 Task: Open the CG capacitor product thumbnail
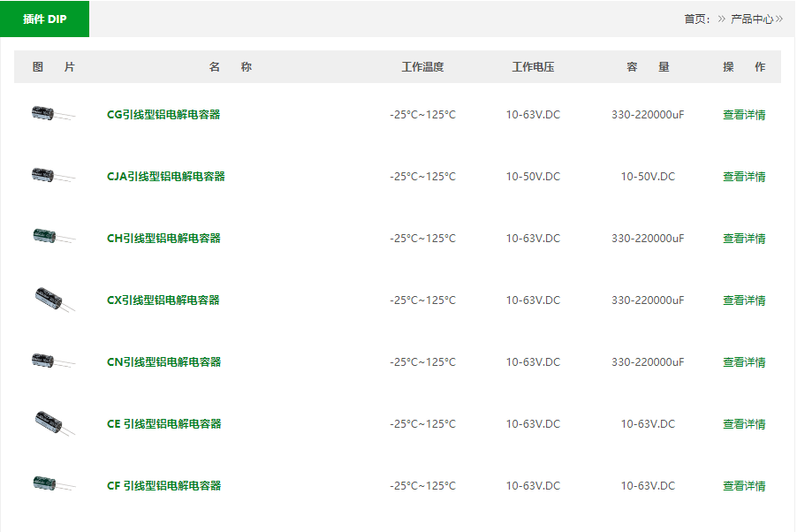tap(53, 113)
